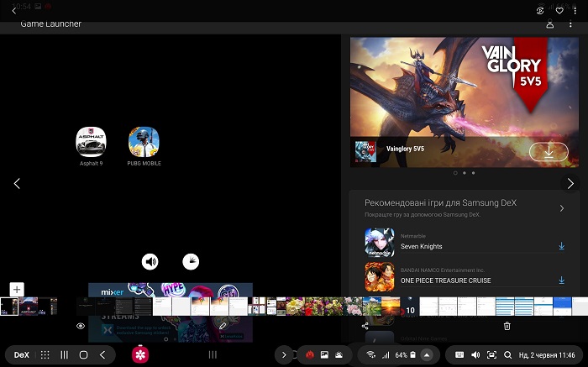Expand quick settings with the up-arrow

pyautogui.click(x=427, y=355)
